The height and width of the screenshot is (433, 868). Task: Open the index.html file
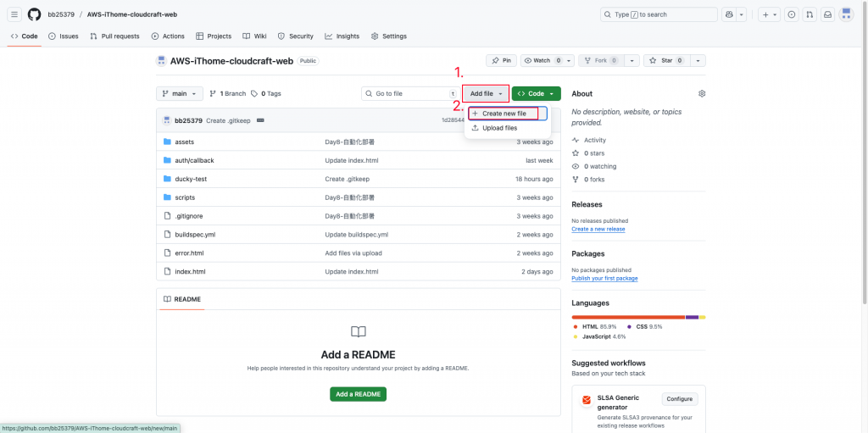pyautogui.click(x=191, y=272)
